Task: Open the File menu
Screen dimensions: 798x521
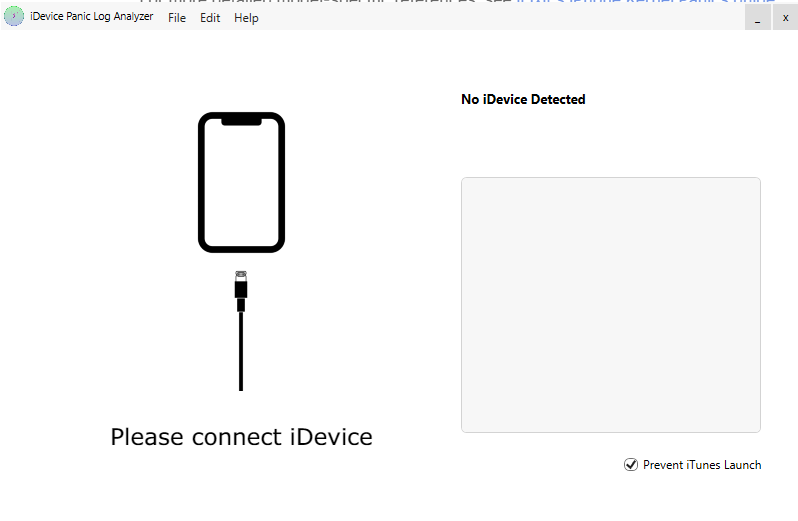Action: pyautogui.click(x=177, y=18)
